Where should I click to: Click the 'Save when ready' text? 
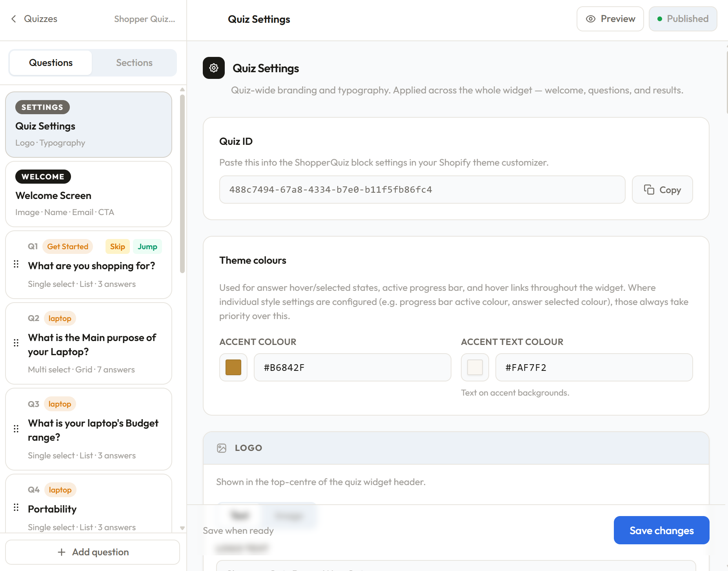pyautogui.click(x=238, y=531)
